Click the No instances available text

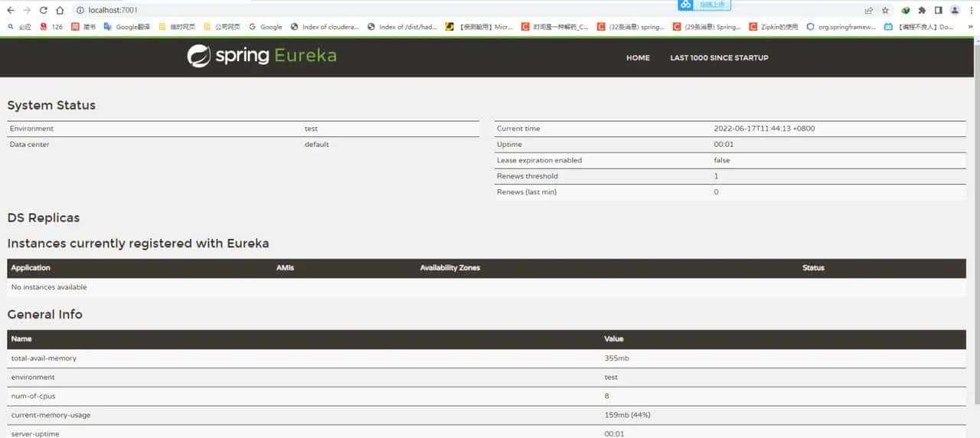(x=49, y=287)
